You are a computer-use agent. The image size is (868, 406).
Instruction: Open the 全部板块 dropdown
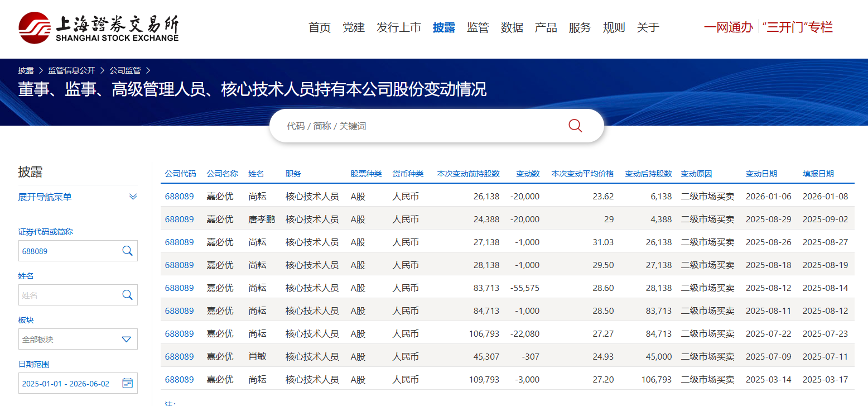pyautogui.click(x=78, y=339)
